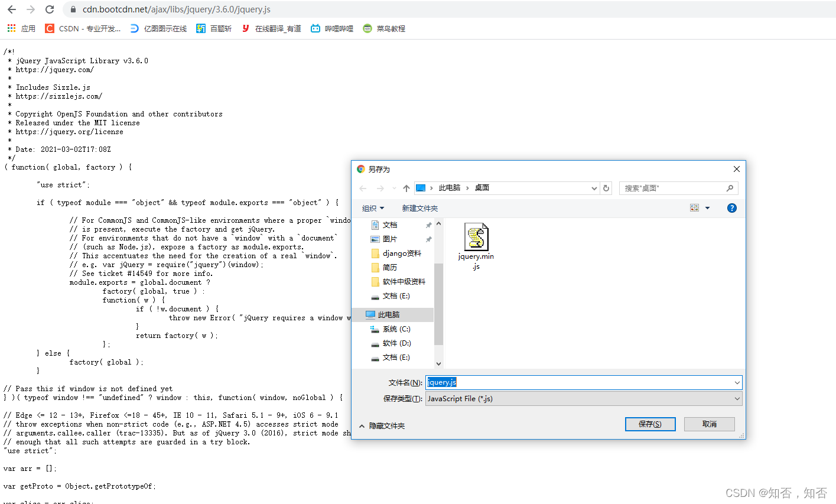This screenshot has width=836, height=504.
Task: Click the search magnifier icon
Action: tap(730, 188)
